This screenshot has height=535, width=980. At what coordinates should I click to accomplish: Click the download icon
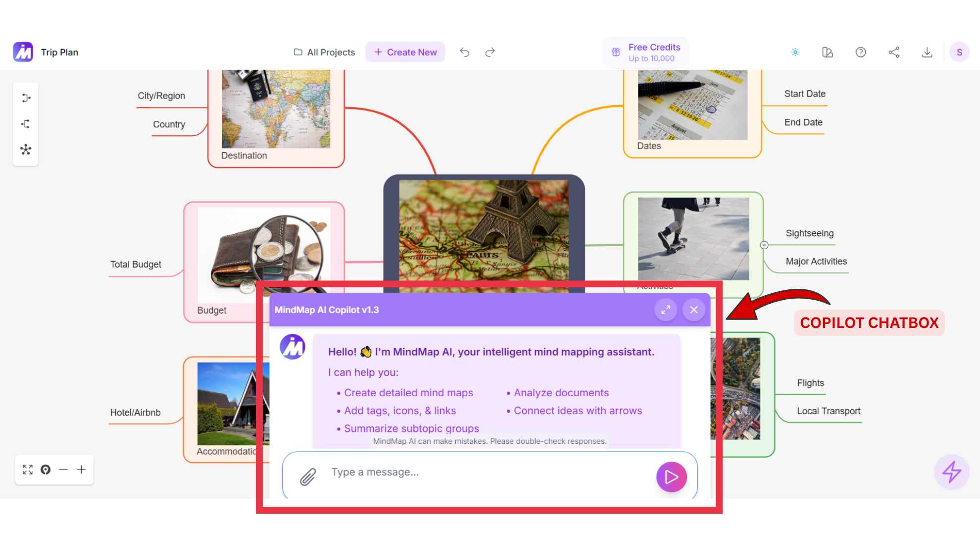[x=927, y=52]
